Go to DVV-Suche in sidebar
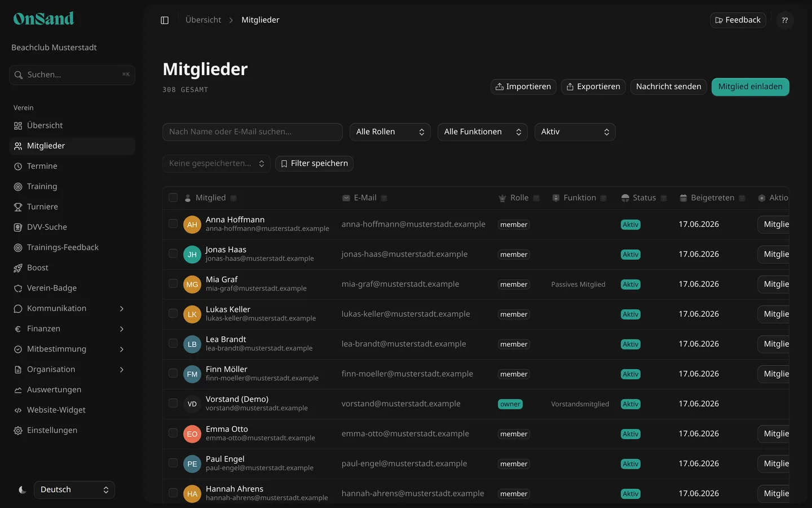The width and height of the screenshot is (812, 508). [x=72, y=227]
